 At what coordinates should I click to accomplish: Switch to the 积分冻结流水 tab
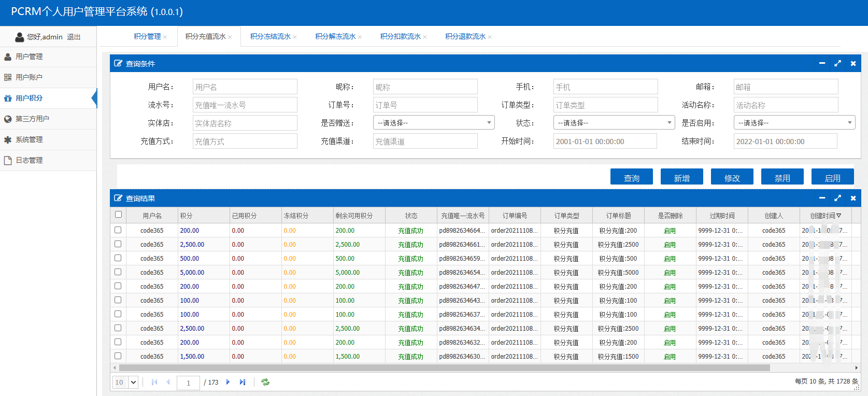(x=270, y=37)
